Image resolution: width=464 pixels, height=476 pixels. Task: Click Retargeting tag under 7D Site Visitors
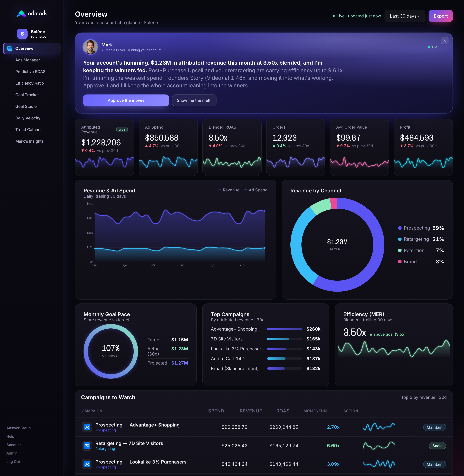coord(105,449)
